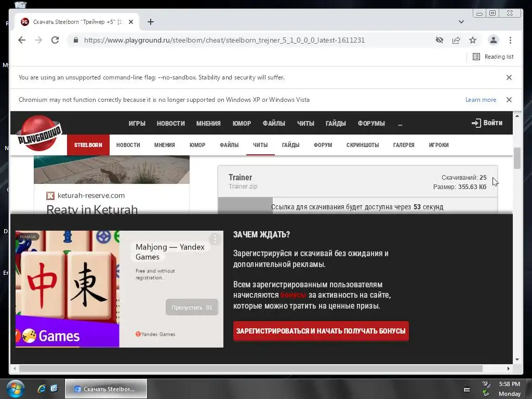Open the Steelborn ГАЙДЫ sub-tab
The image size is (532, 399).
(x=291, y=145)
